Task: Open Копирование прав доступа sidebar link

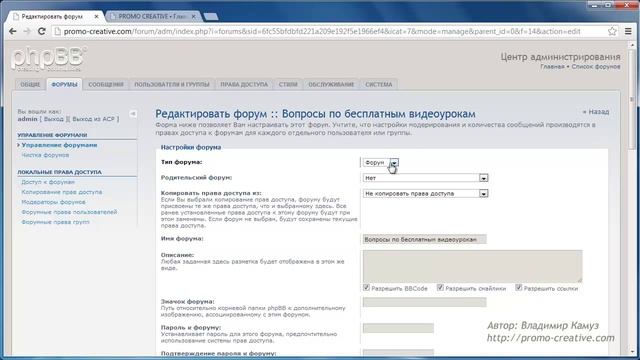Action: click(62, 192)
